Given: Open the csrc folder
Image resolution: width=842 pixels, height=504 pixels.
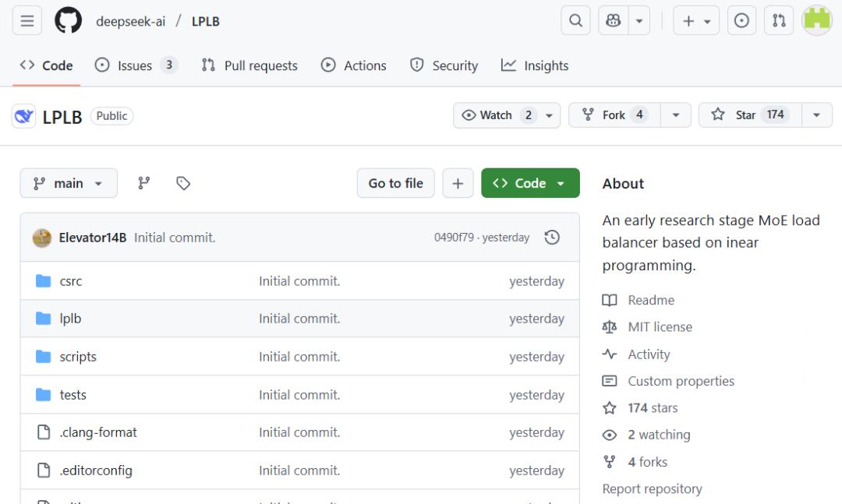Looking at the screenshot, I should pyautogui.click(x=71, y=281).
